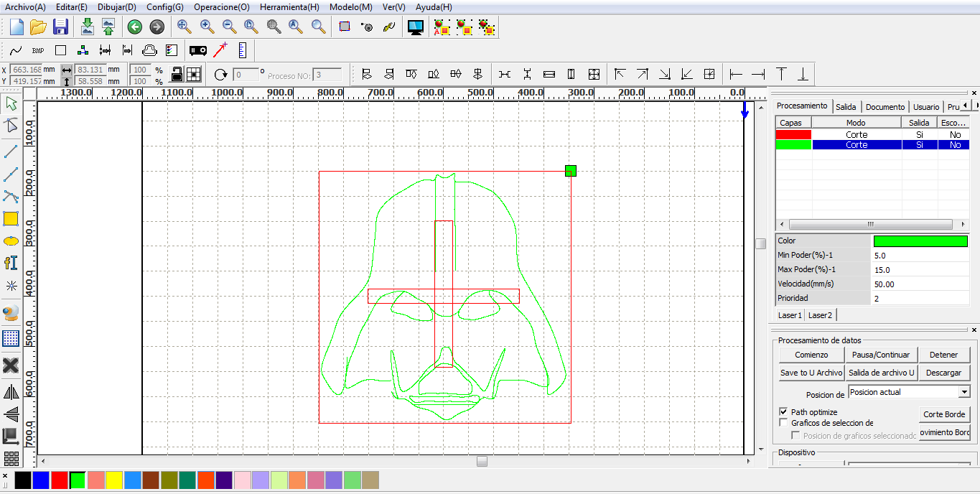
Task: Open the Dibujar(D) menu
Action: click(x=116, y=6)
